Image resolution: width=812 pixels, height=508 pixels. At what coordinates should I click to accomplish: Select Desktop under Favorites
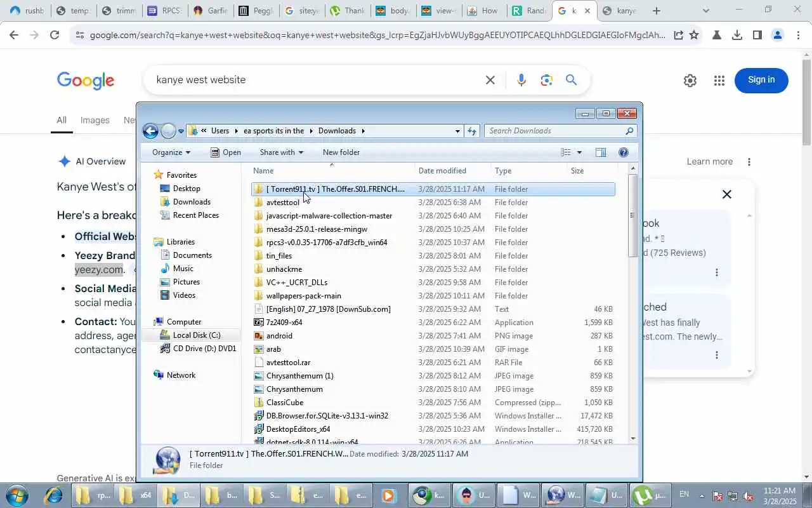coord(187,189)
